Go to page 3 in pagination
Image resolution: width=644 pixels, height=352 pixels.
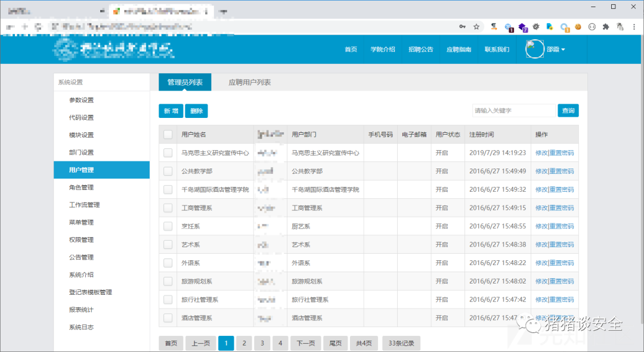[262, 344]
